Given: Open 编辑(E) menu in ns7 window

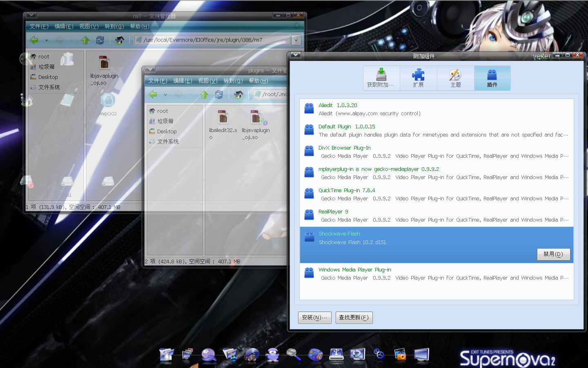Looking at the screenshot, I should click(x=64, y=26).
